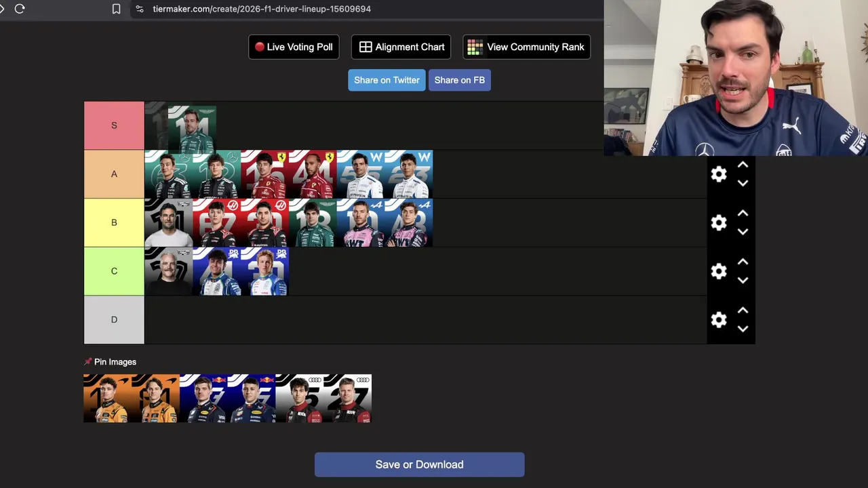868x488 pixels.
Task: Share the tier list on Twitter
Action: (x=387, y=80)
